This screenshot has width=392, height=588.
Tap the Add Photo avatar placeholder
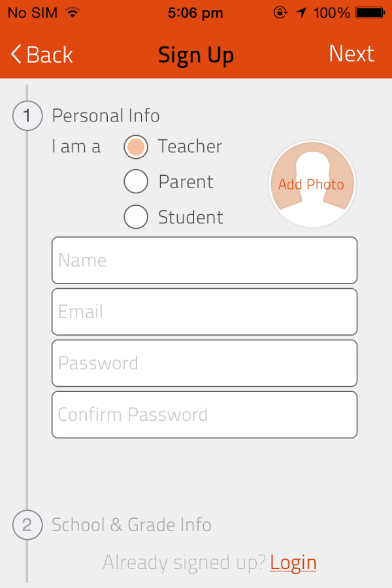312,184
